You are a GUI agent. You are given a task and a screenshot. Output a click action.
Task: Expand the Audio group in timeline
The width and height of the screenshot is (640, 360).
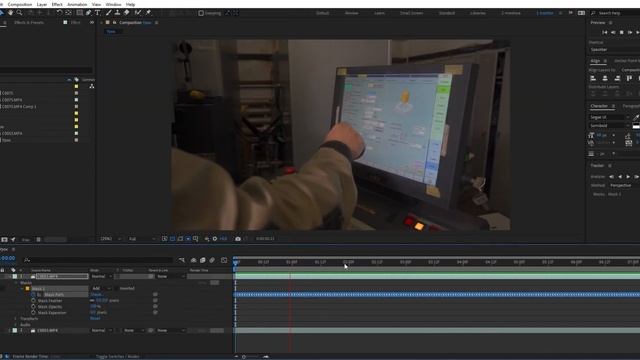click(16, 324)
